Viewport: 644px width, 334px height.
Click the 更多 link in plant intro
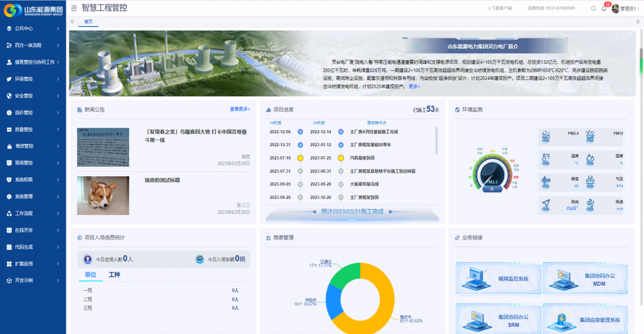click(x=414, y=86)
